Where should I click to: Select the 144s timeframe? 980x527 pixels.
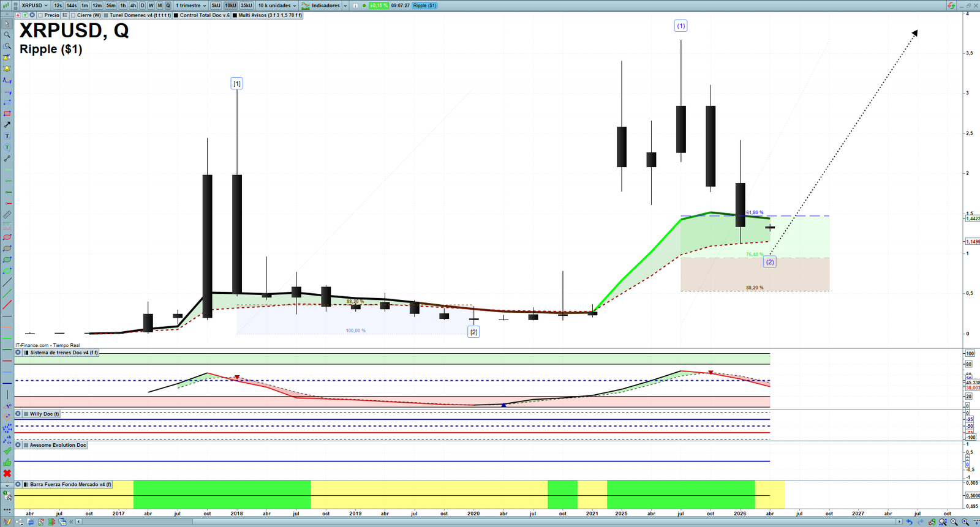point(72,6)
